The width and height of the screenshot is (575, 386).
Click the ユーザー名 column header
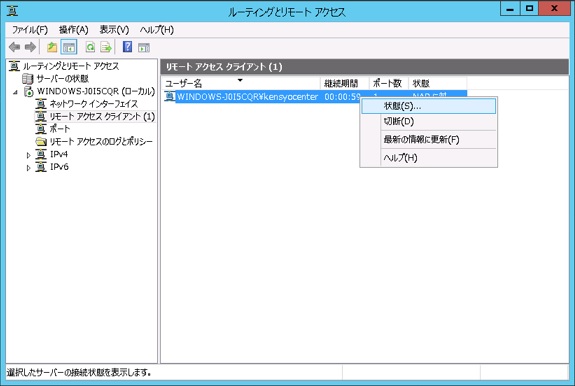point(240,84)
